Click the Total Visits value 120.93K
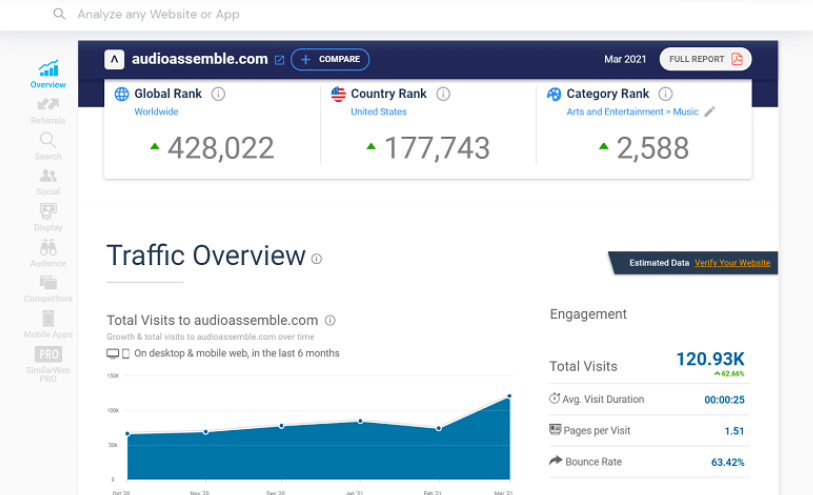 point(710,359)
